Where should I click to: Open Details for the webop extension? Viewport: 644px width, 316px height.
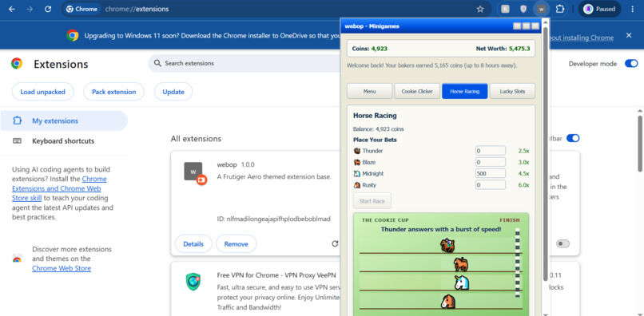pyautogui.click(x=193, y=244)
